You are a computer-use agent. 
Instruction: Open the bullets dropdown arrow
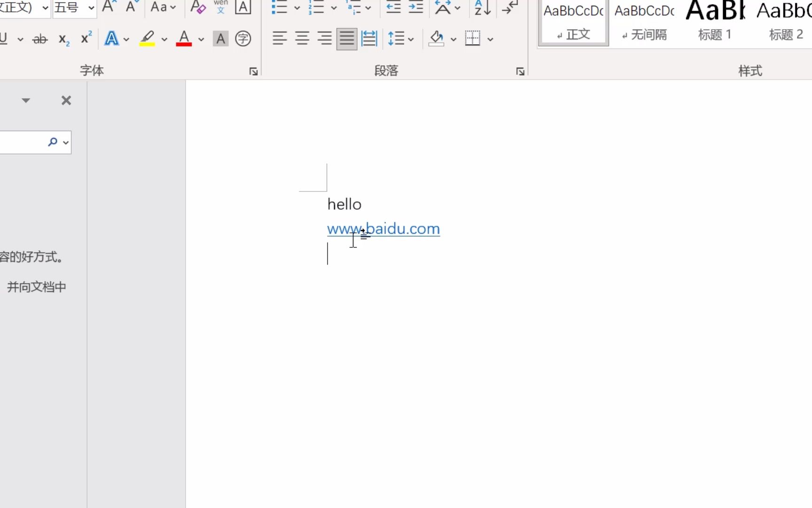pyautogui.click(x=297, y=8)
